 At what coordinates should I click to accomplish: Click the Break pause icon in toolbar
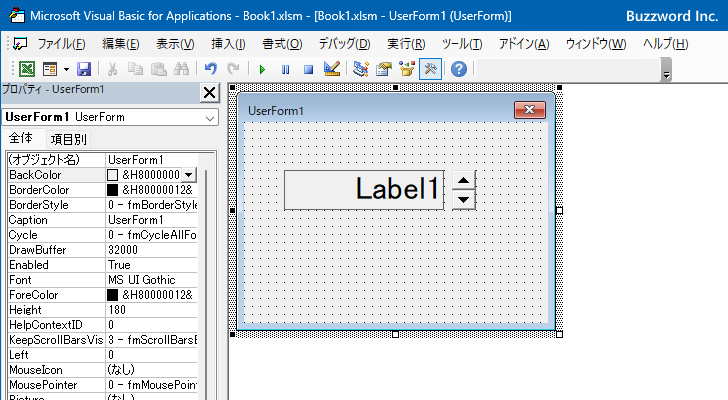coord(285,70)
